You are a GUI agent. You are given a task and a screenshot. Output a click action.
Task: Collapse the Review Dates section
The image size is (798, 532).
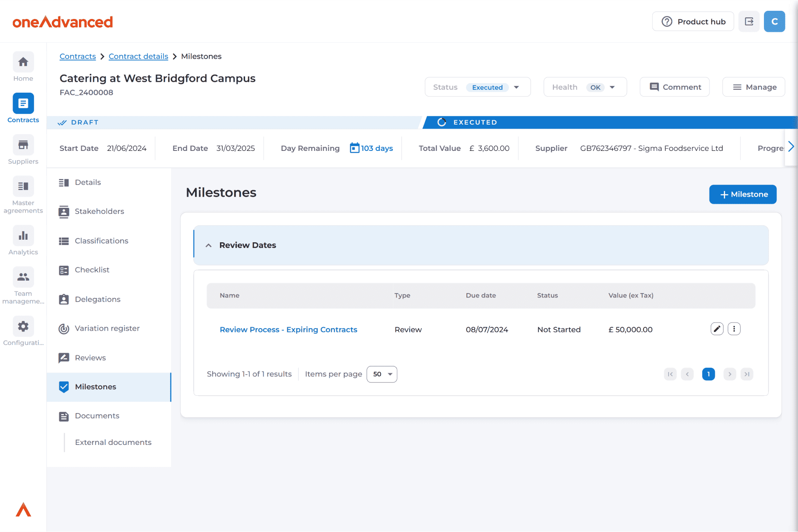coord(209,245)
